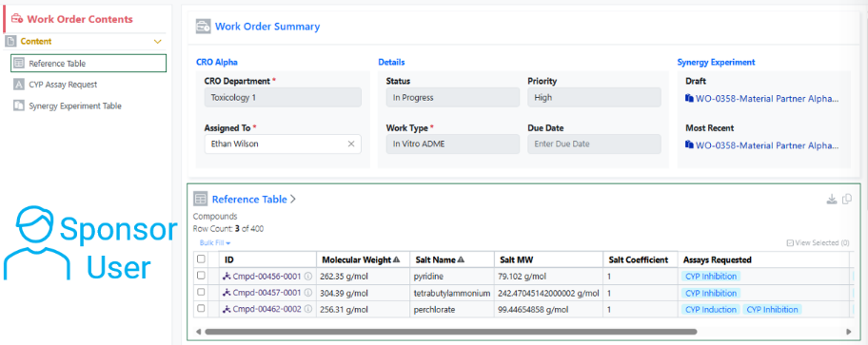Click the Assays Requested column header
This screenshot has width=868, height=345.
tap(763, 259)
